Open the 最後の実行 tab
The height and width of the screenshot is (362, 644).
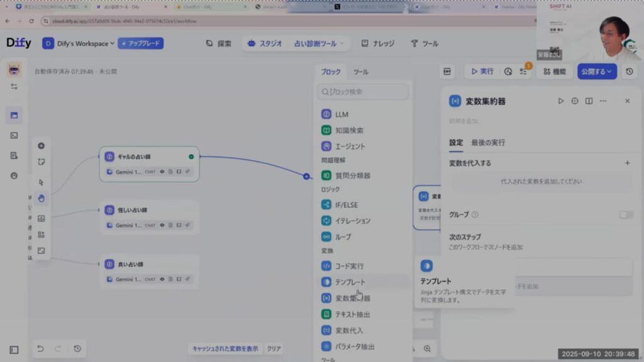pos(488,143)
